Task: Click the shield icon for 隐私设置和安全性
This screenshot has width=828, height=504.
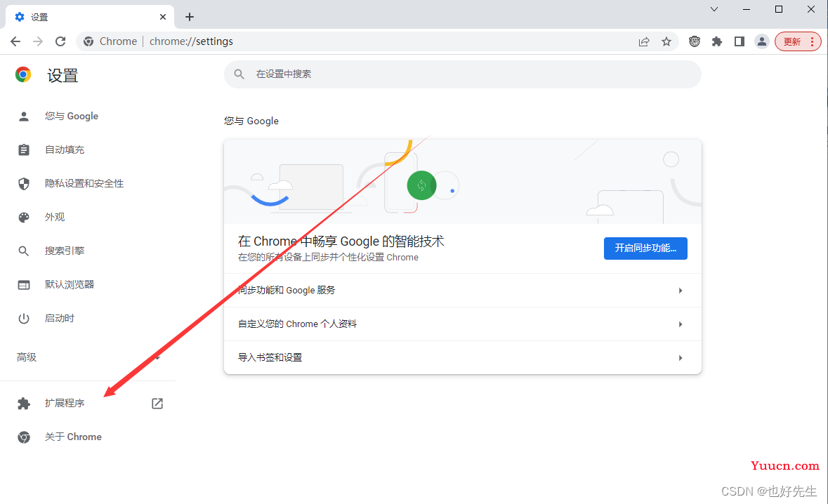Action: pos(24,184)
